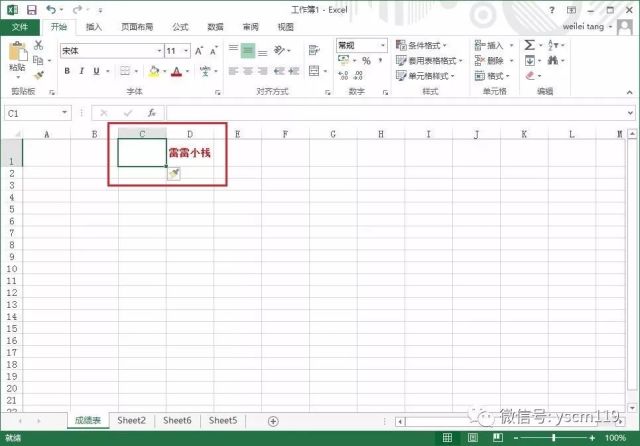The width and height of the screenshot is (640, 446).
Task: Click the zoom slider handle
Action: point(553,438)
